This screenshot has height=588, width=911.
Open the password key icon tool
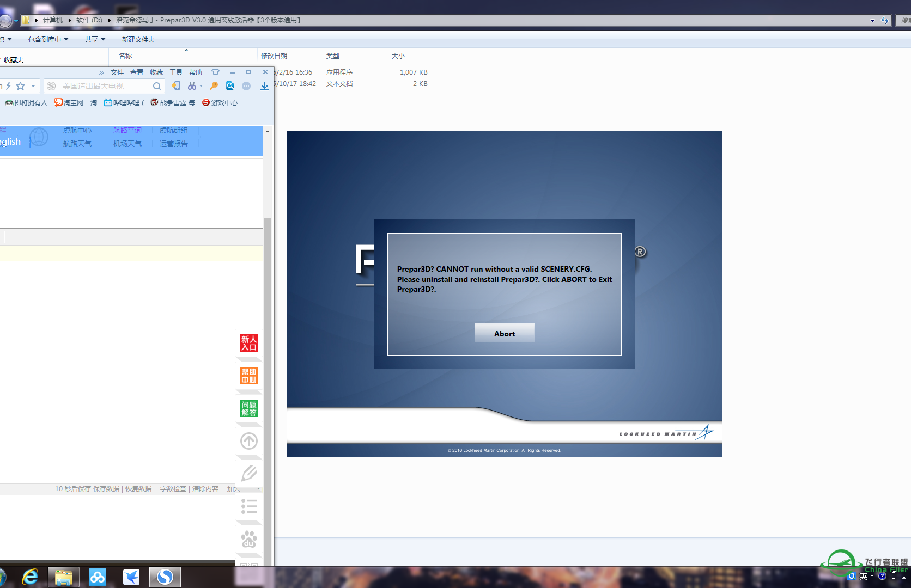(214, 86)
